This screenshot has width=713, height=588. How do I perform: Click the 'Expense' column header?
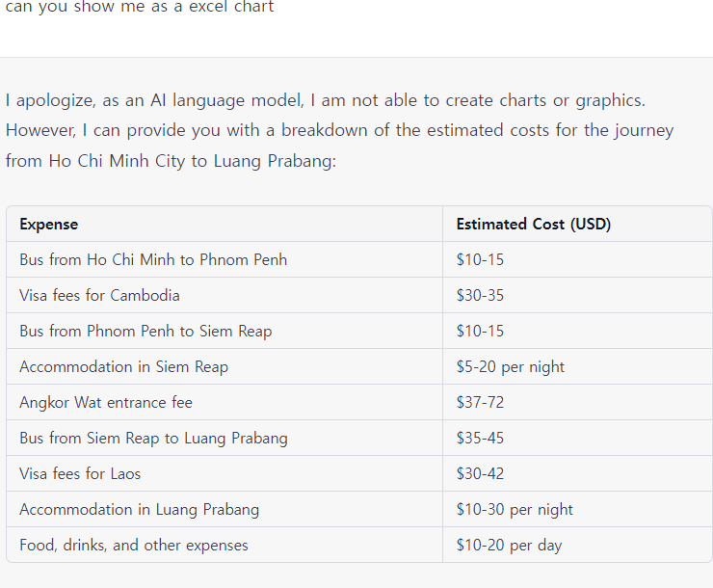(x=224, y=224)
